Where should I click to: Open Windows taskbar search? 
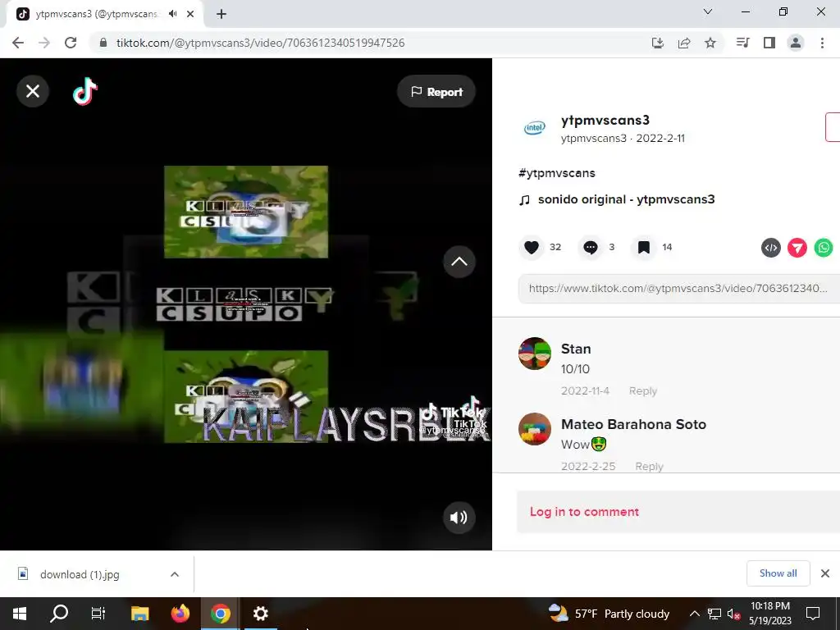coord(59,614)
